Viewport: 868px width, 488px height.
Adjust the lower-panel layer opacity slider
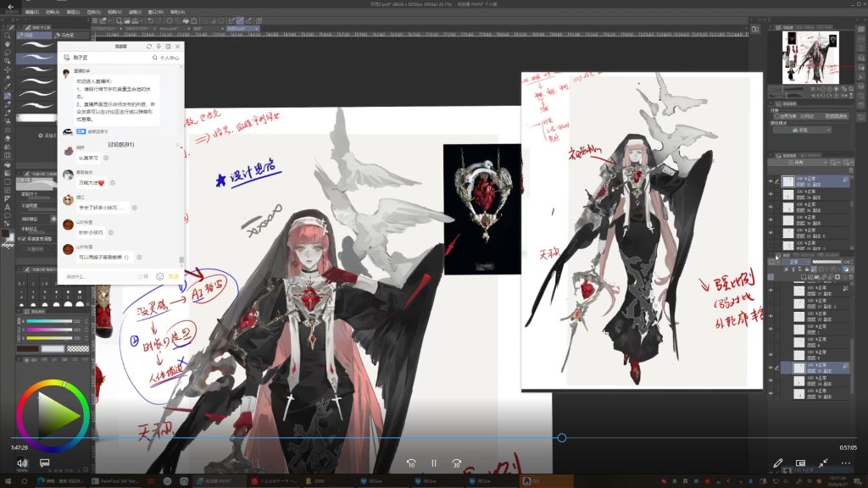pyautogui.click(x=826, y=262)
